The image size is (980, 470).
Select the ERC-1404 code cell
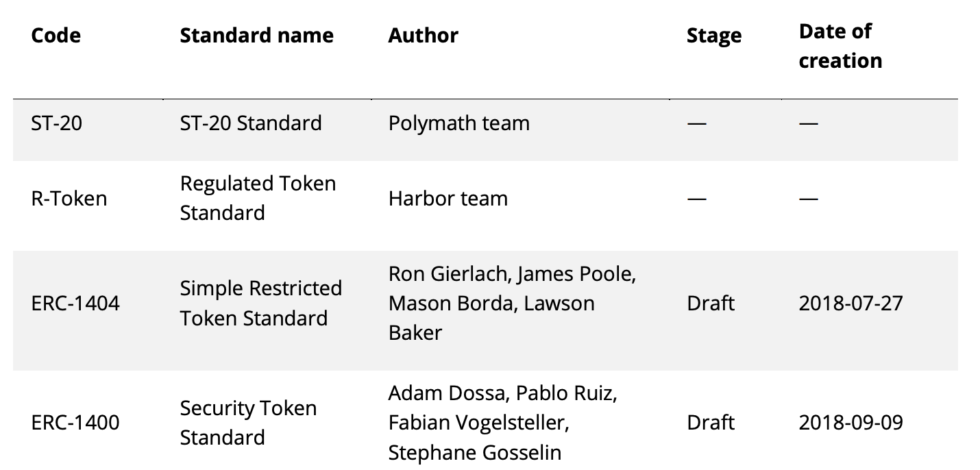coord(75,303)
